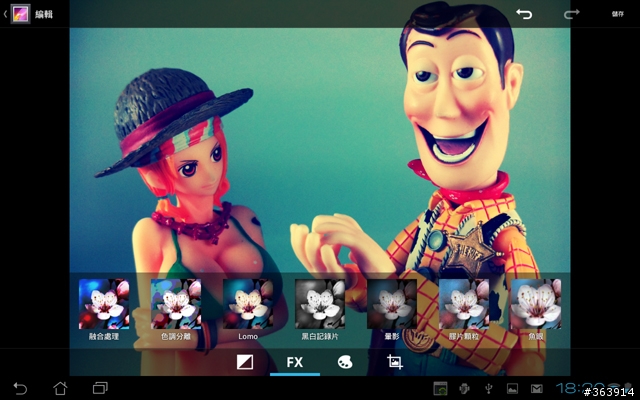Screen dimensions: 640x400
Task: Tap the system clock in status bar
Action: coord(581,389)
